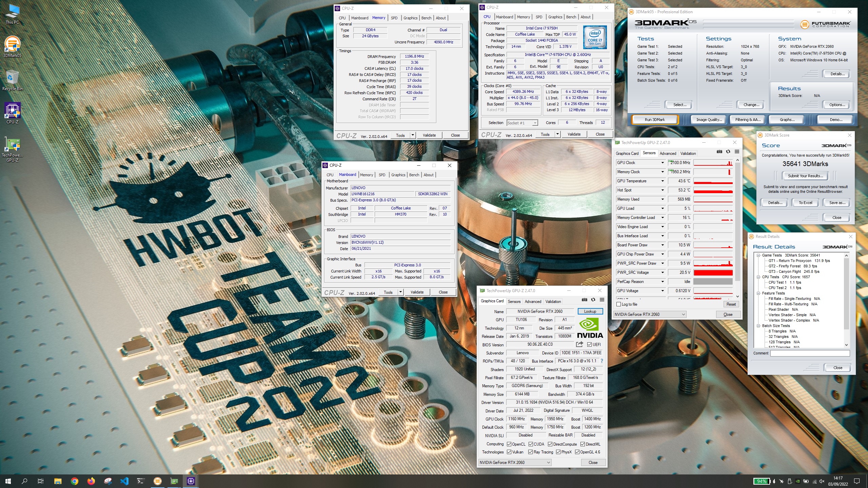
Task: Open About tab in CPU-Z Memory window
Action: pyautogui.click(x=441, y=18)
